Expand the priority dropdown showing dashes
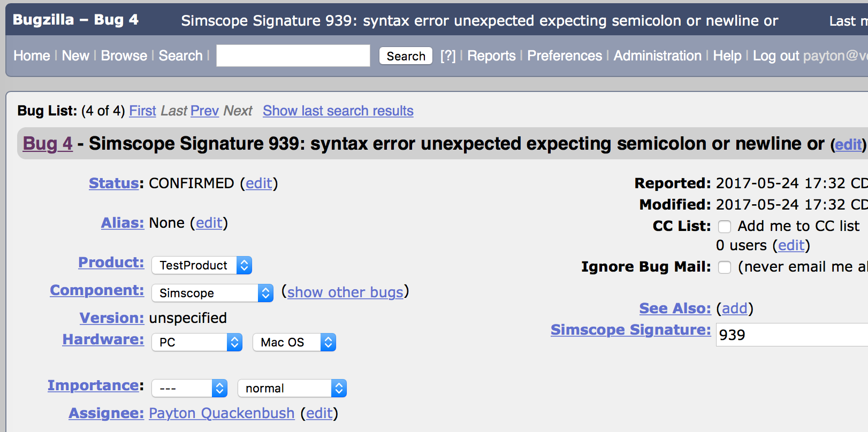 coord(189,388)
